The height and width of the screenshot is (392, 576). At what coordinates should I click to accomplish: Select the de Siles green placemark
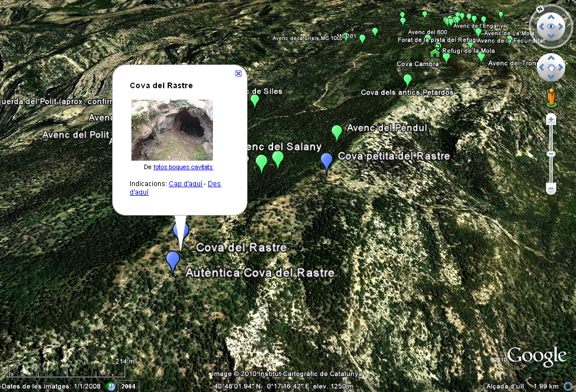254,101
